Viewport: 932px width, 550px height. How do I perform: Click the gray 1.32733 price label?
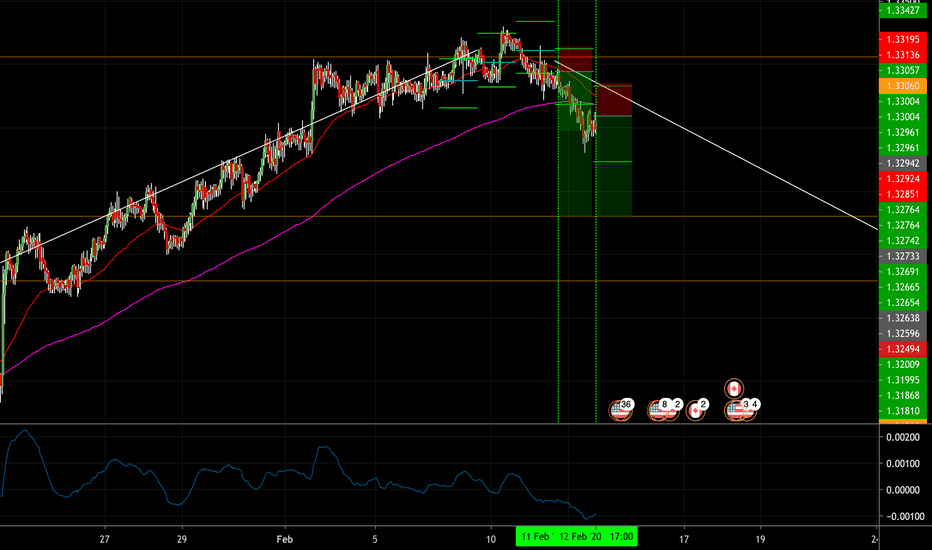pos(903,256)
